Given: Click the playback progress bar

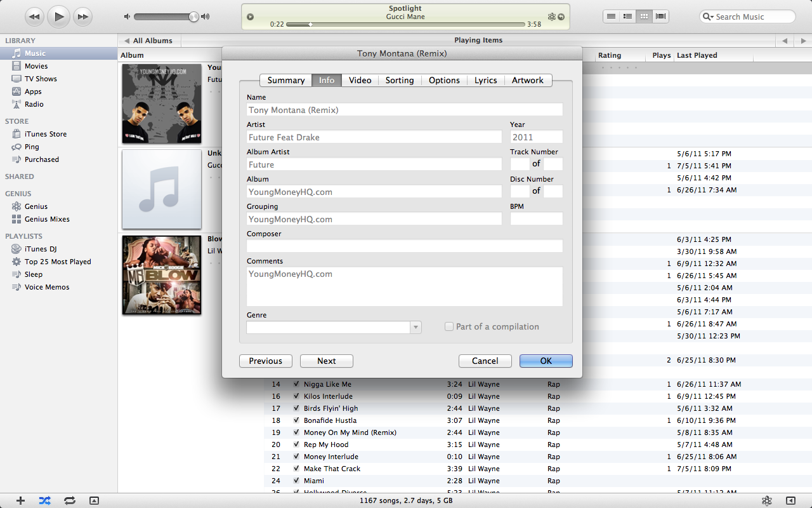Looking at the screenshot, I should pos(406,24).
